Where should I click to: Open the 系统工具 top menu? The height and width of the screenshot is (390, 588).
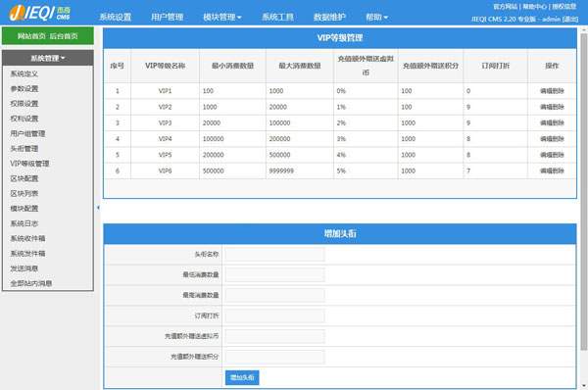tap(277, 17)
